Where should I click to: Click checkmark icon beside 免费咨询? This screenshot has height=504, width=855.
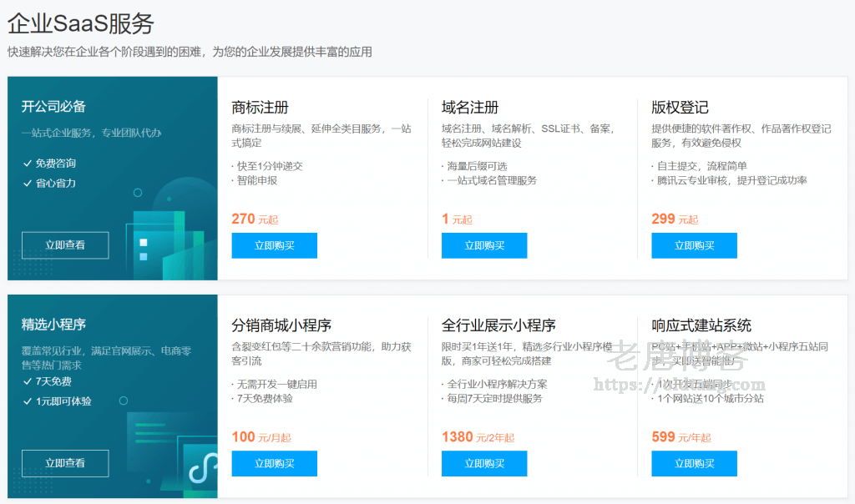28,164
